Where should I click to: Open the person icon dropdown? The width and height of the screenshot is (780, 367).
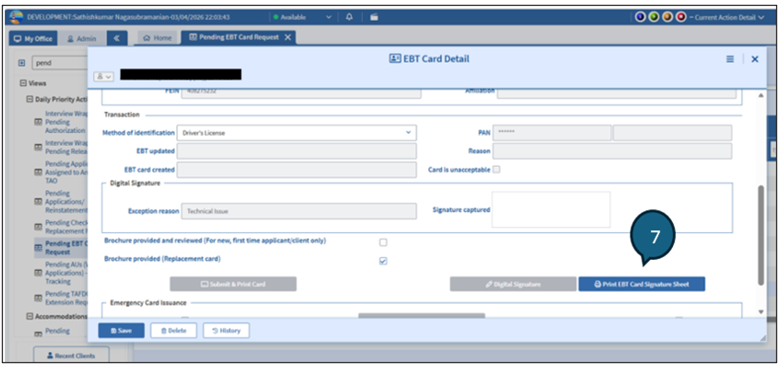click(x=103, y=77)
